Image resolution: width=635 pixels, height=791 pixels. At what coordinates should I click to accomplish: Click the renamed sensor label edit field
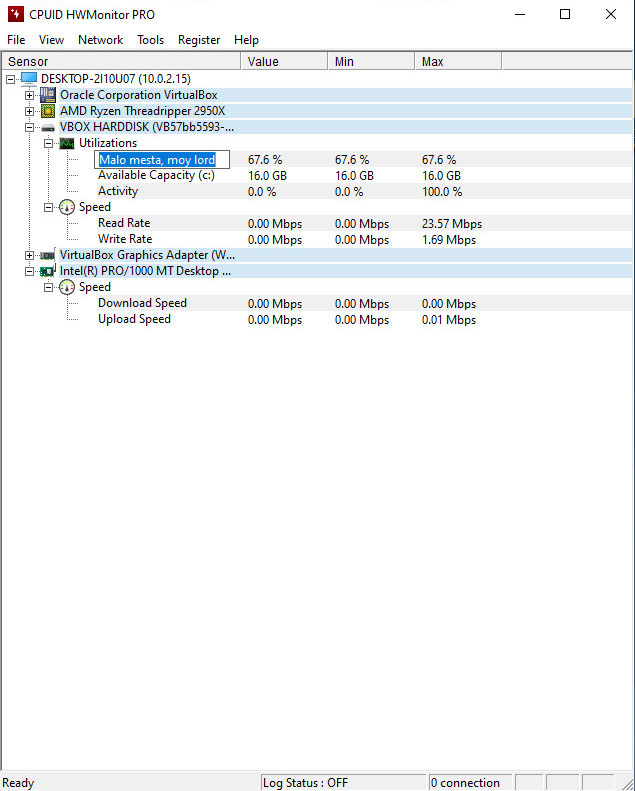pyautogui.click(x=162, y=159)
